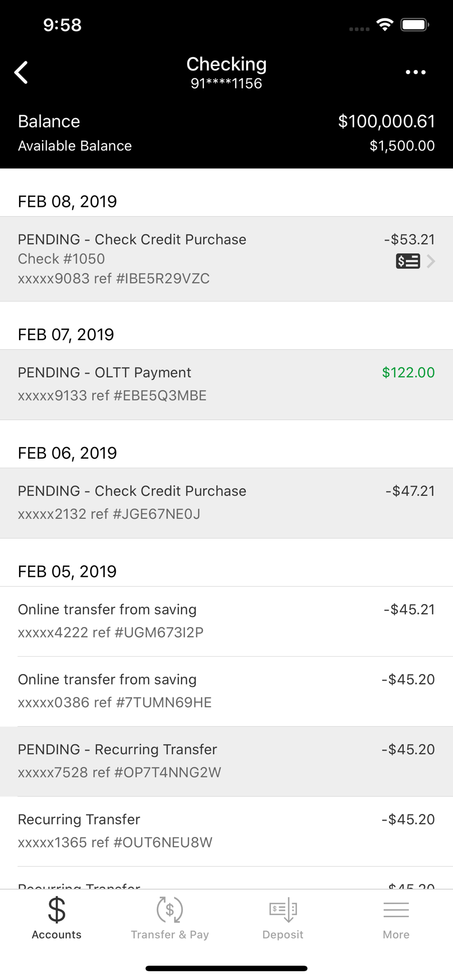This screenshot has width=453, height=980.
Task: Tap the Checking account title
Action: coord(226,64)
